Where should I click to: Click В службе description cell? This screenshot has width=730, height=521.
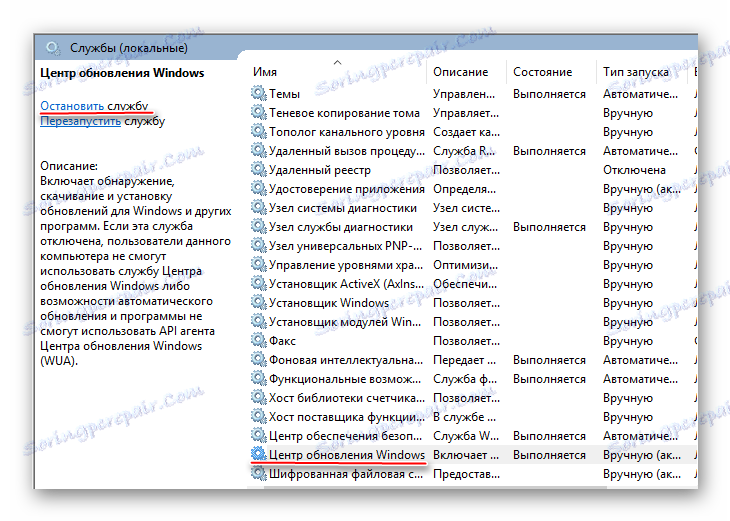pyautogui.click(x=464, y=417)
